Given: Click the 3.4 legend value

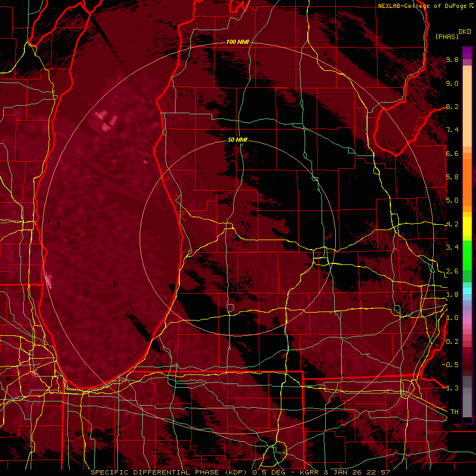Looking at the screenshot, I should [452, 248].
